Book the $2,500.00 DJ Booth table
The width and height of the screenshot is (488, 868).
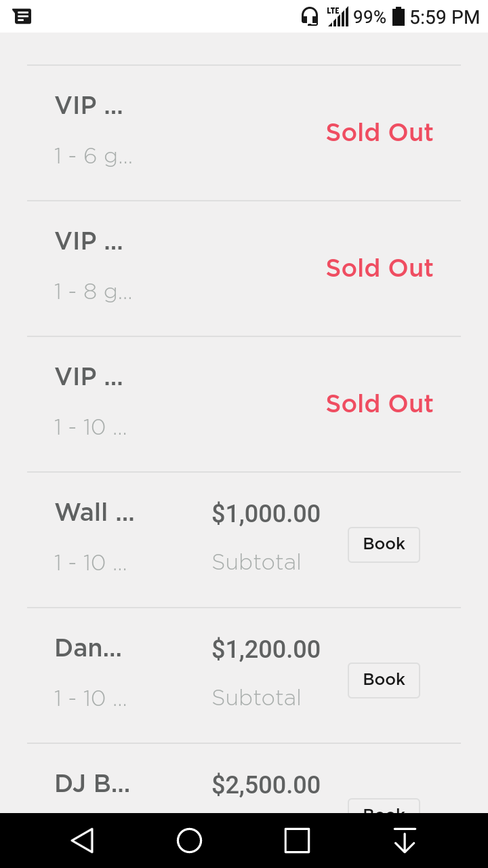[384, 806]
